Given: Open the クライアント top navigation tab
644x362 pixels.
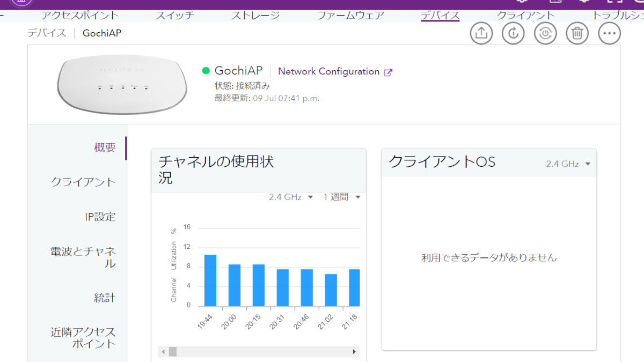Looking at the screenshot, I should (525, 16).
